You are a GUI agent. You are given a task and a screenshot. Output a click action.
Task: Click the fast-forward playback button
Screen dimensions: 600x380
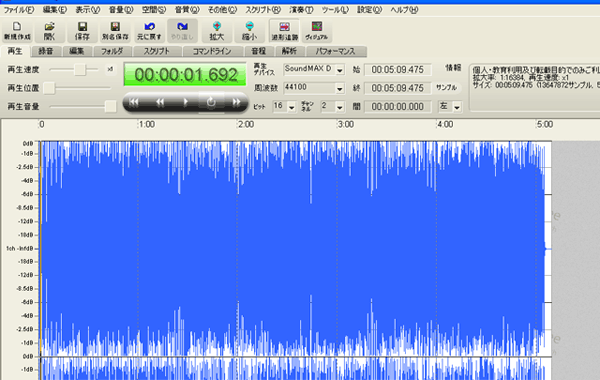(236, 102)
